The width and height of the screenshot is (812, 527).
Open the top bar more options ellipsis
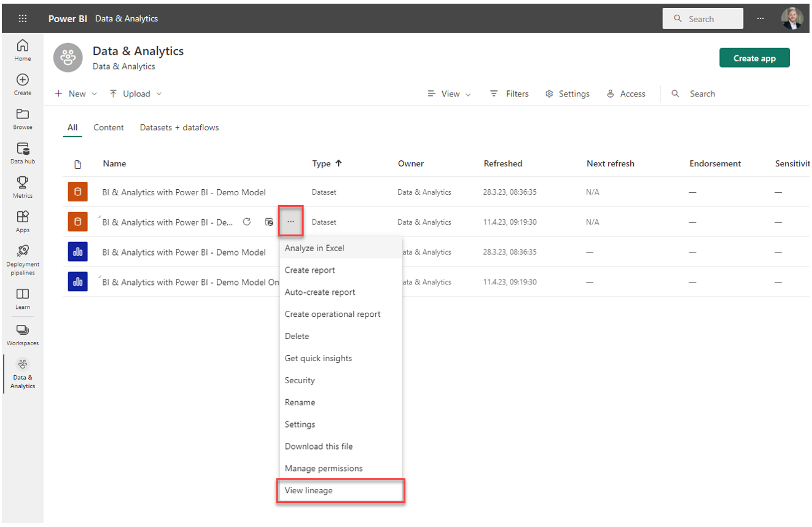coord(760,18)
